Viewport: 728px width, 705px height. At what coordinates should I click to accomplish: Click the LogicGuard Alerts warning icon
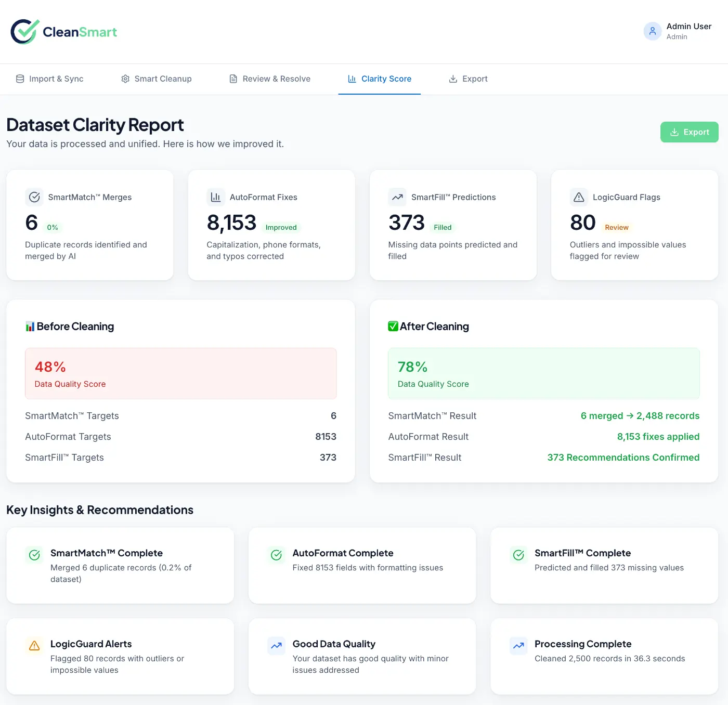pyautogui.click(x=34, y=646)
